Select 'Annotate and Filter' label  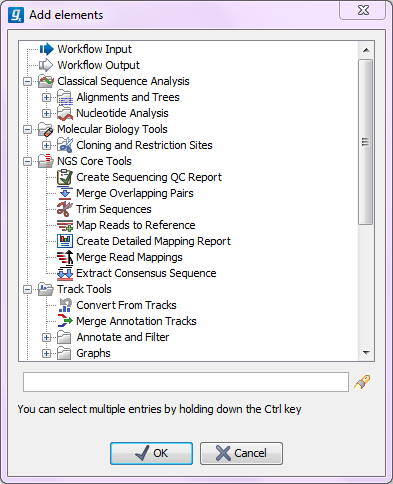(122, 337)
